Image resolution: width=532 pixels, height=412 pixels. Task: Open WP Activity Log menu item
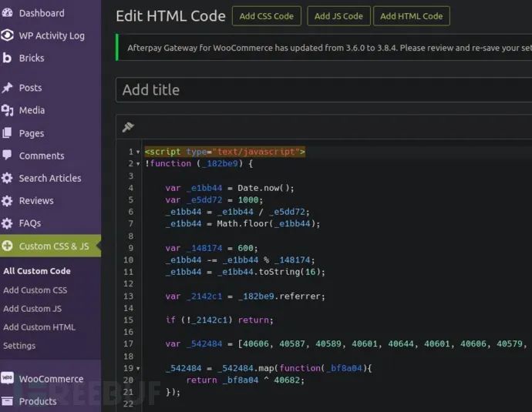51,35
